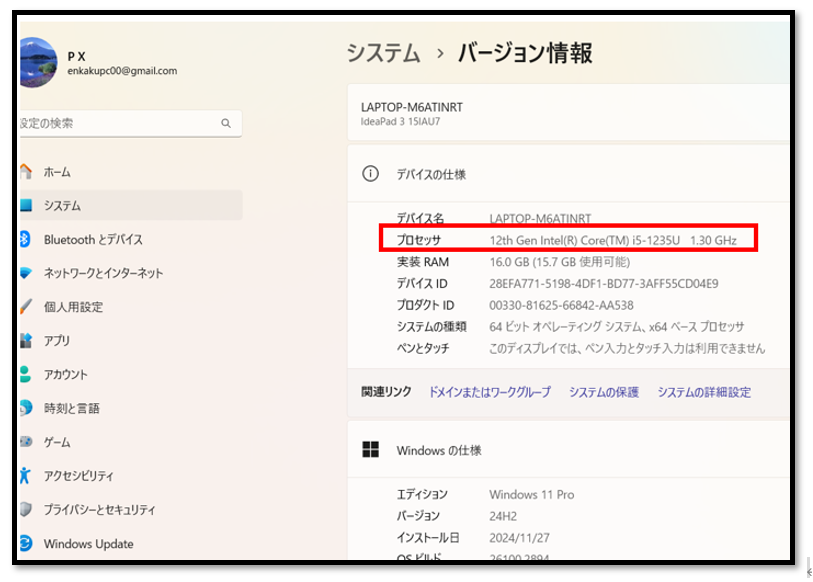813x582 pixels.
Task: Collapse the Windows の仕様 section header
Action: click(x=568, y=450)
